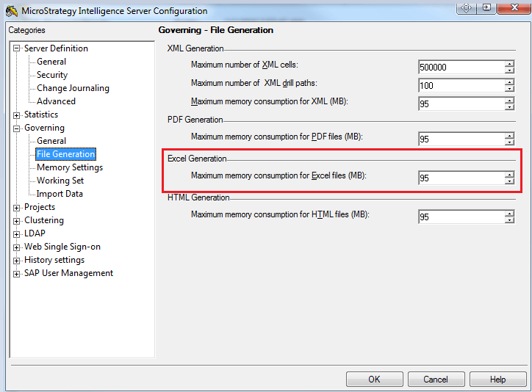
Task: Open Help for this dialog
Action: coord(498,379)
